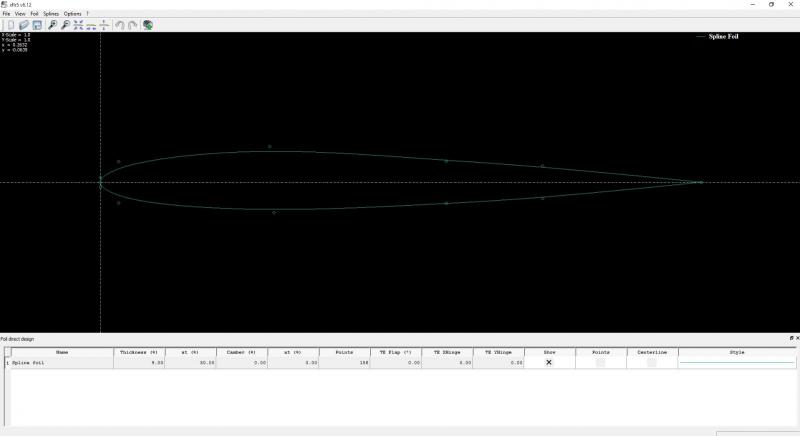This screenshot has height=436, width=800.
Task: Toggle the Centerline checkbox for Spline foil
Action: tap(651, 362)
